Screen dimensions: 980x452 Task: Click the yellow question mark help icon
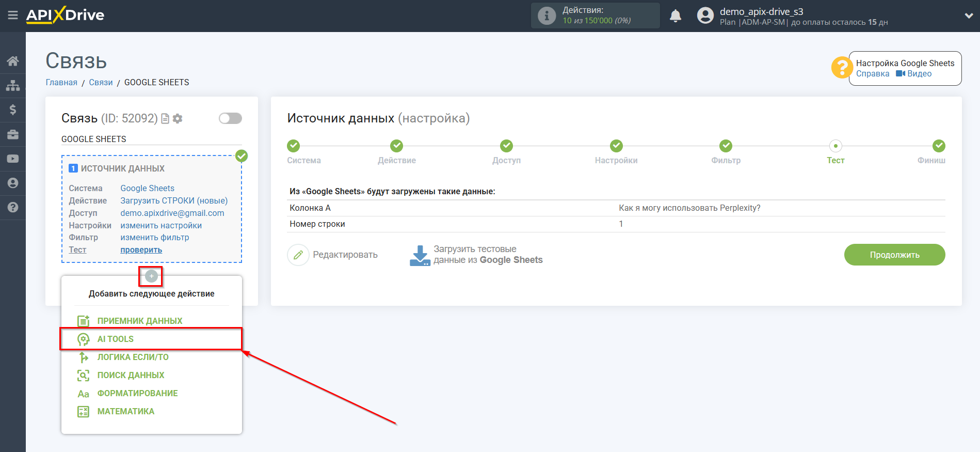click(x=842, y=67)
